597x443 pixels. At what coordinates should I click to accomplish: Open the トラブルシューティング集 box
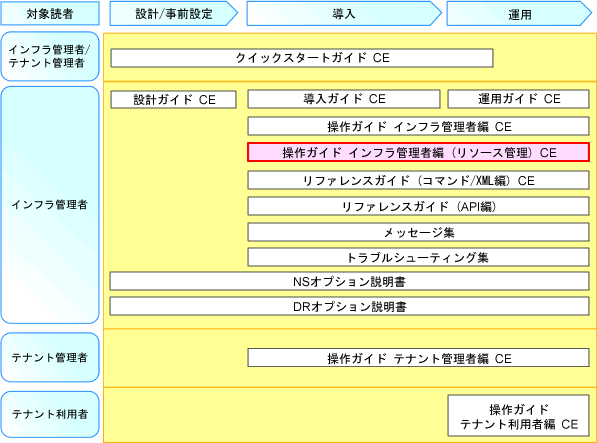coord(418,257)
